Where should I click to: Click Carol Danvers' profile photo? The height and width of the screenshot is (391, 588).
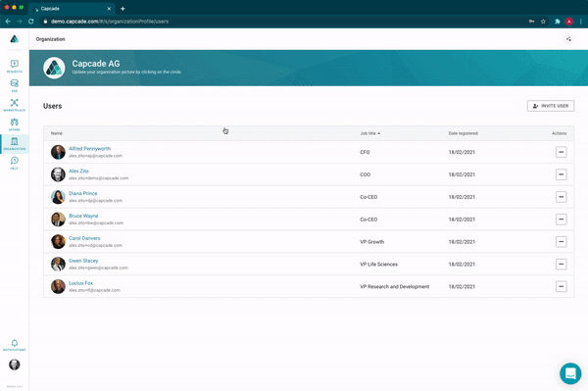[58, 242]
